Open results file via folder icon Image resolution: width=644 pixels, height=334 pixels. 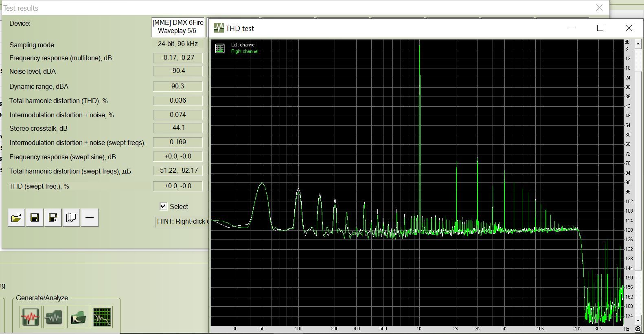click(x=16, y=218)
